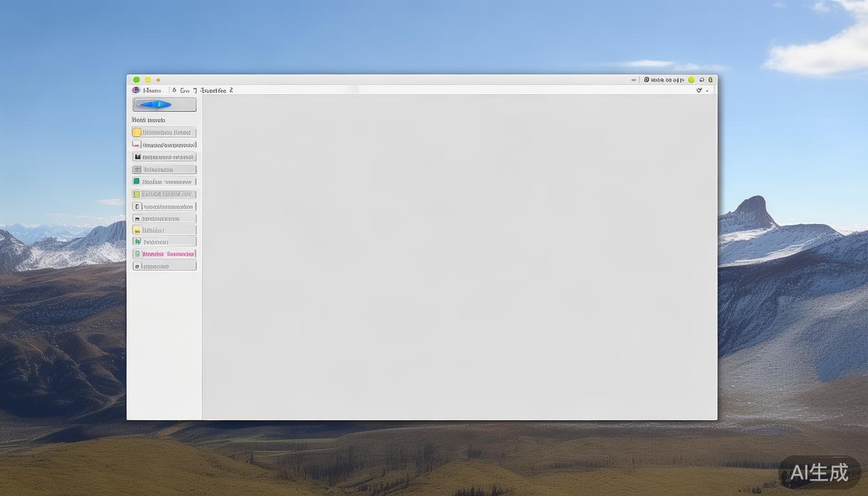Screen dimensions: 868x496
Task: Click the yellow folder icon in the sidebar list
Action: 137,230
